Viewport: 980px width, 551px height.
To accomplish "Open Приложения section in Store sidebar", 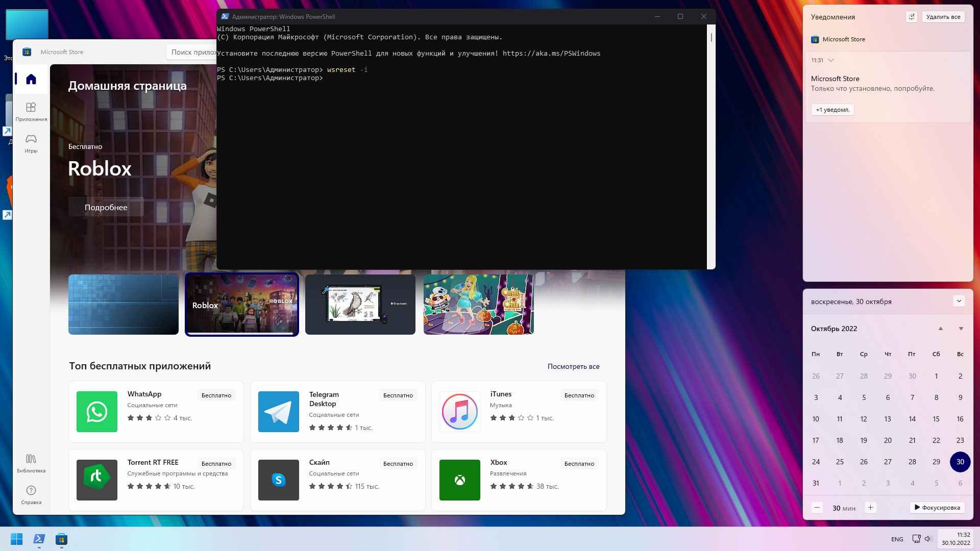I will (31, 112).
